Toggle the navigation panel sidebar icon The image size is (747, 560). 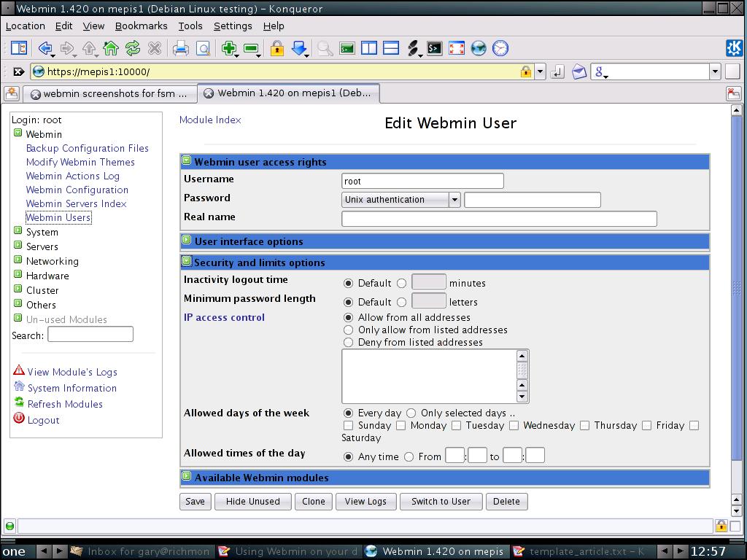[19, 48]
